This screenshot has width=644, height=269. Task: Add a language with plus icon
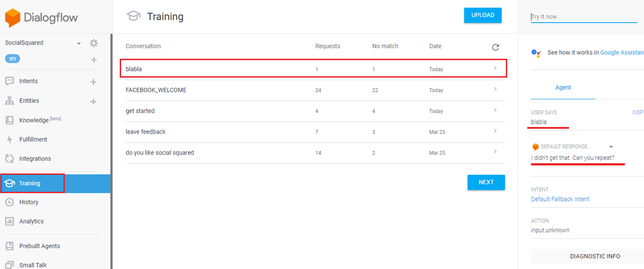coord(94,60)
